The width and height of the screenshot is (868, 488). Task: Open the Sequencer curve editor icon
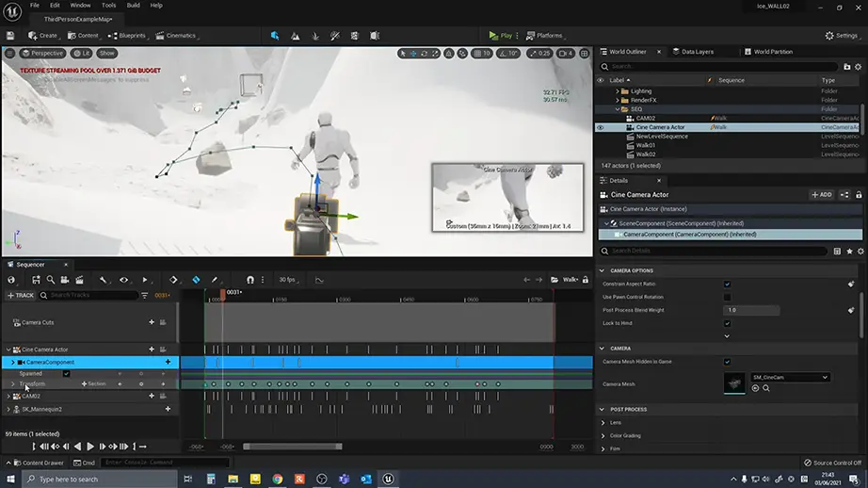pos(319,280)
